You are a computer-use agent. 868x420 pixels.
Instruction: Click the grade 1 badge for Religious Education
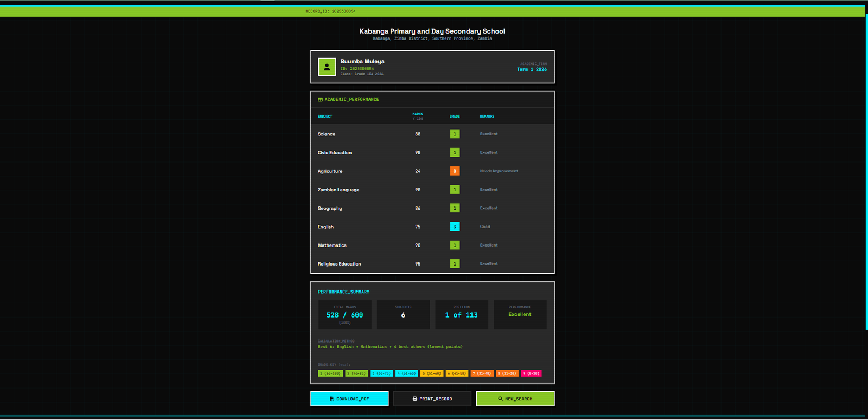tap(455, 263)
